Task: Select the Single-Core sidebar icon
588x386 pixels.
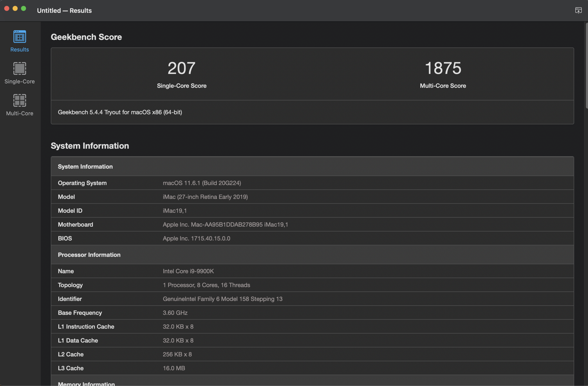Action: (x=20, y=69)
